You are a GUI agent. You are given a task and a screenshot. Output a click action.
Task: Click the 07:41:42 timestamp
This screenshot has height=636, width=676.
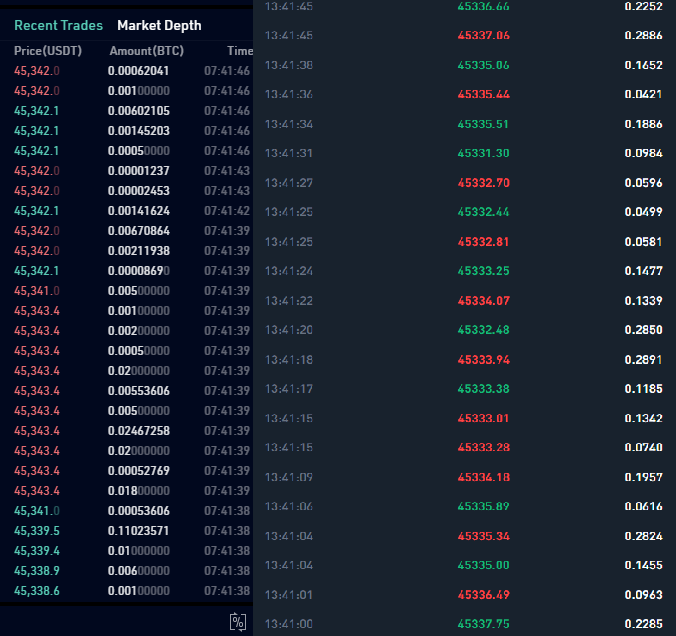[x=227, y=211]
